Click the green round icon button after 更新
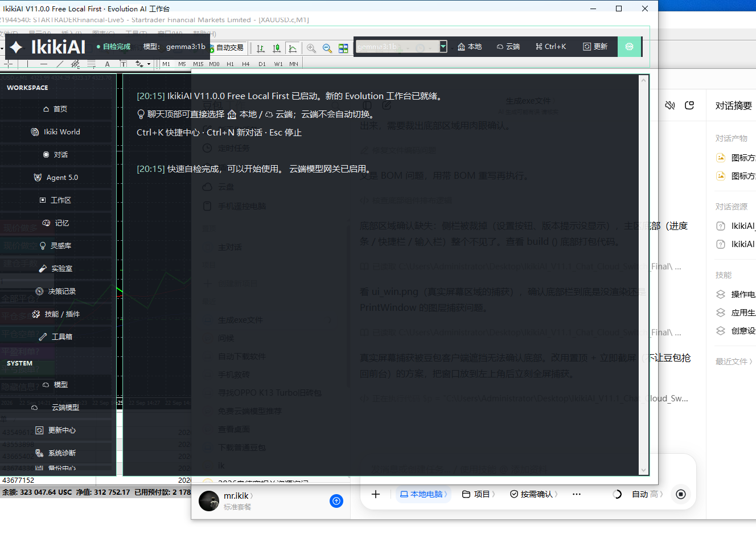The height and width of the screenshot is (538, 756). [x=629, y=47]
